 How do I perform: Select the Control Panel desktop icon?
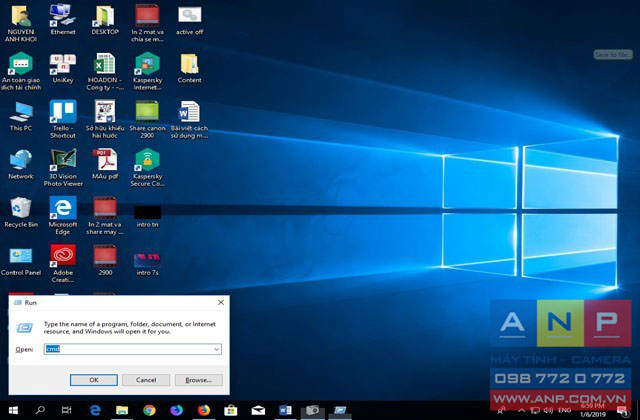21,261
